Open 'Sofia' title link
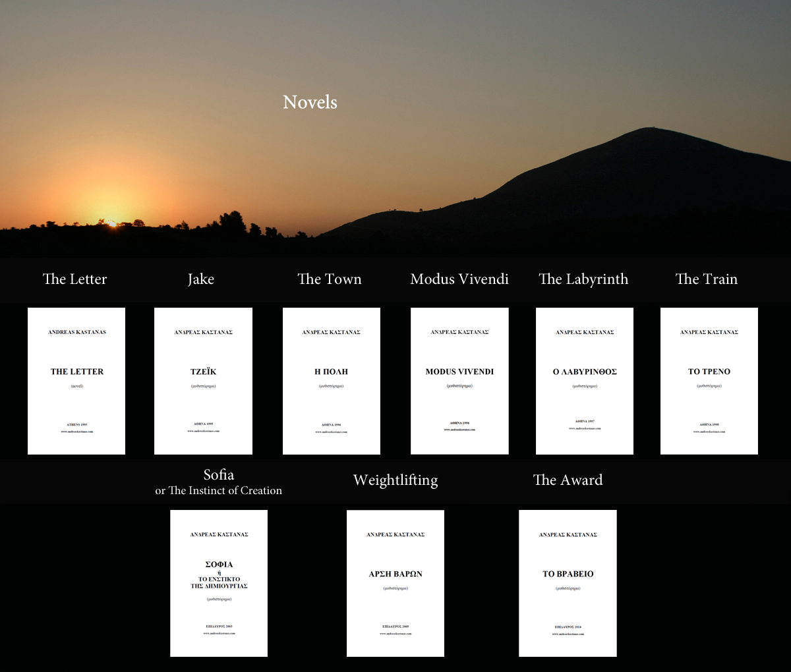 coord(219,475)
